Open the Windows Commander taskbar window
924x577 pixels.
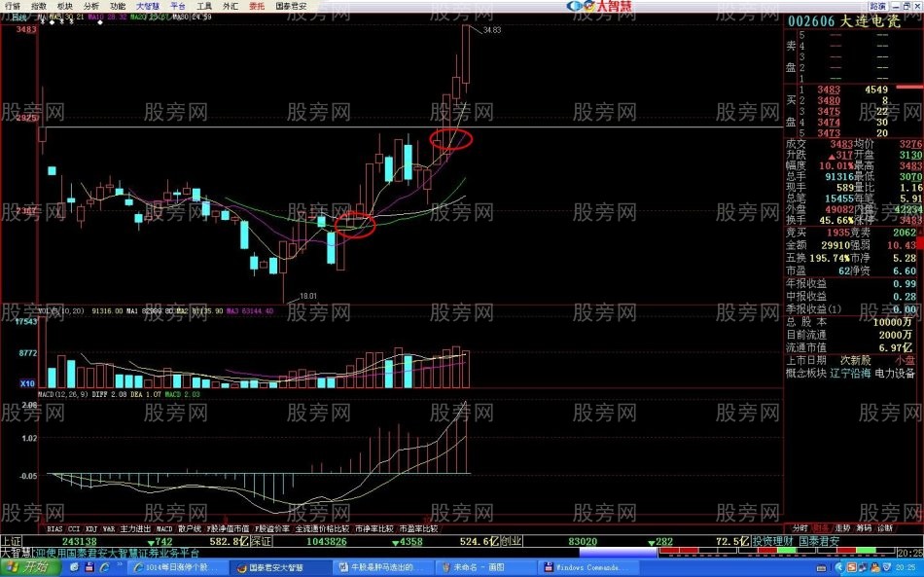coord(586,567)
